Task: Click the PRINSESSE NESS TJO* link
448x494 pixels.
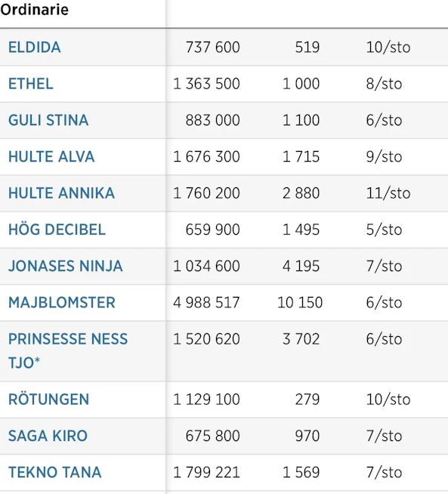Action: pyautogui.click(x=68, y=350)
